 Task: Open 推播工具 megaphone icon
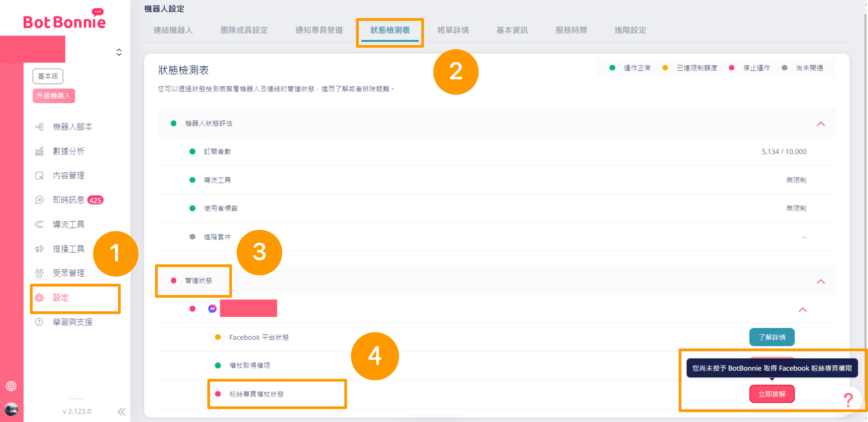40,249
